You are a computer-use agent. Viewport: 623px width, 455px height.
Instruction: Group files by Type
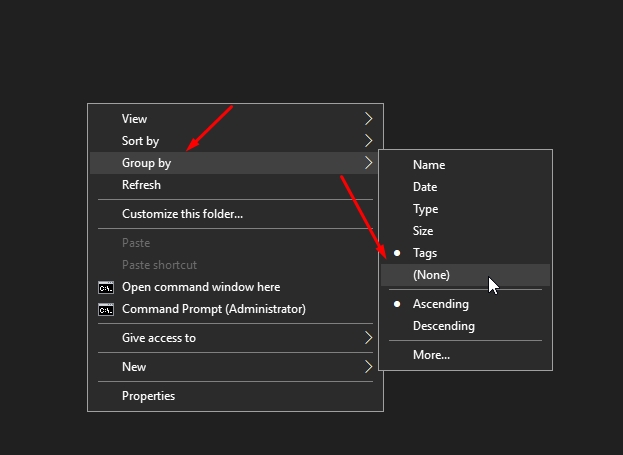point(425,209)
